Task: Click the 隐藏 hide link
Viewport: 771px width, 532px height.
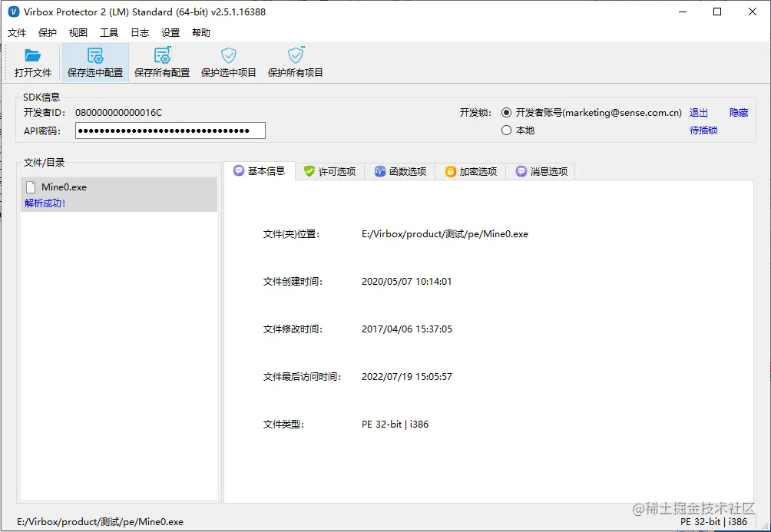Action: click(739, 113)
